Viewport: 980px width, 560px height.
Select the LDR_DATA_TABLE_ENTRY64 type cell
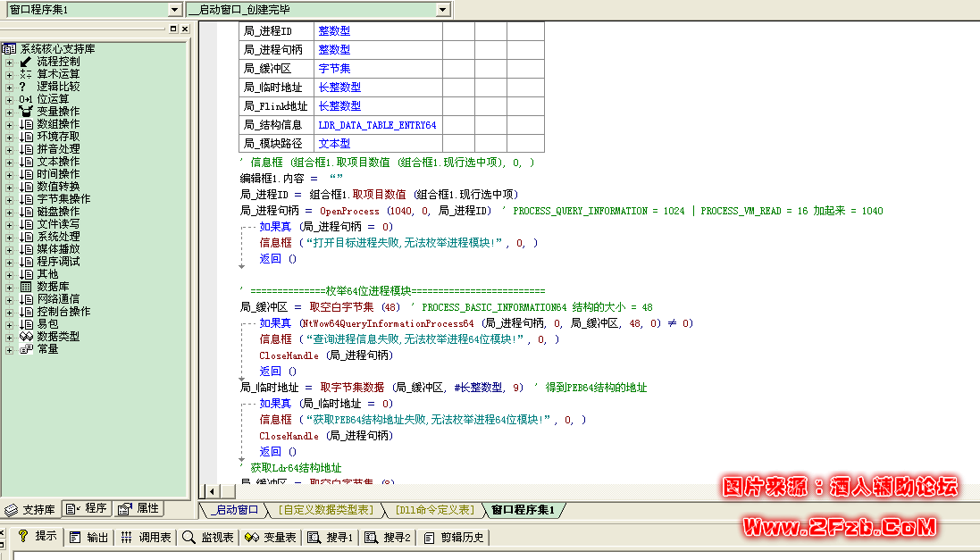(x=377, y=125)
